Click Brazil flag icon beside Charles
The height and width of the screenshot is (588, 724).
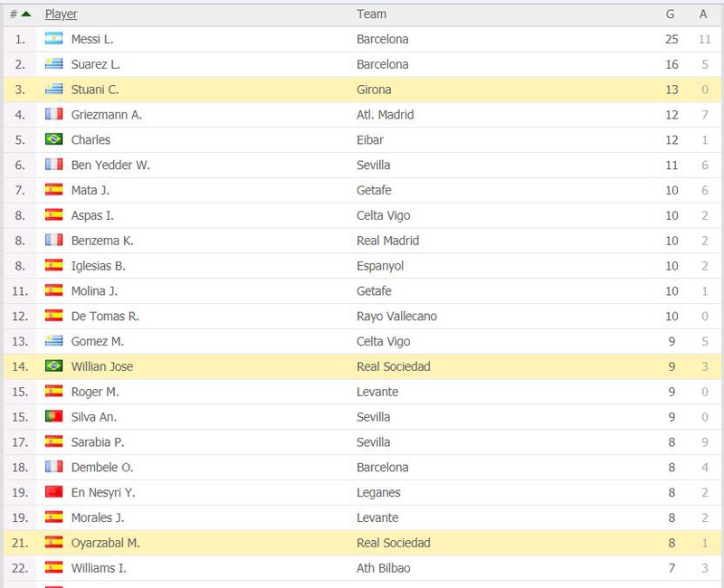tap(53, 139)
